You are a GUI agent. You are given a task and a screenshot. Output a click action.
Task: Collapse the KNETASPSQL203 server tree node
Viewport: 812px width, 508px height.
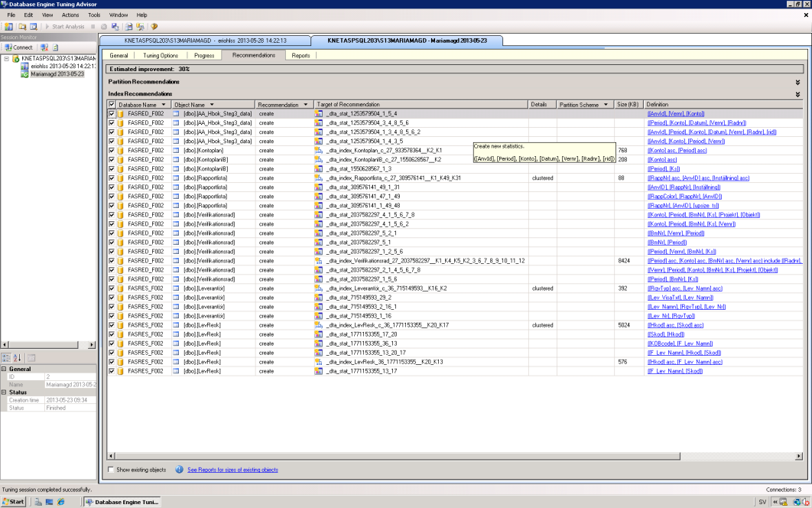(x=6, y=59)
